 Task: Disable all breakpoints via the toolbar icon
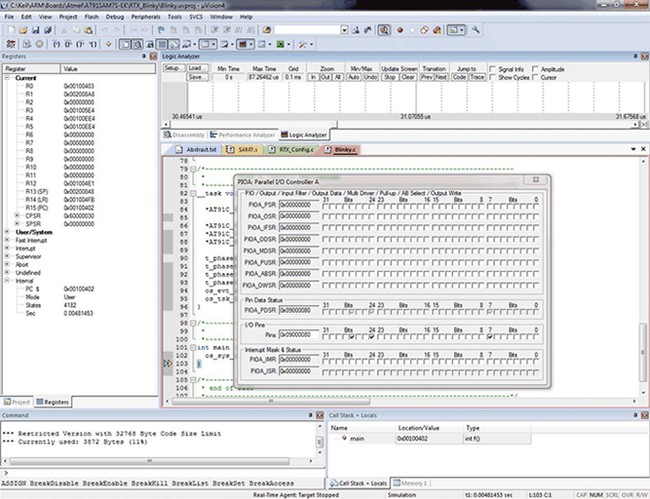(x=424, y=30)
